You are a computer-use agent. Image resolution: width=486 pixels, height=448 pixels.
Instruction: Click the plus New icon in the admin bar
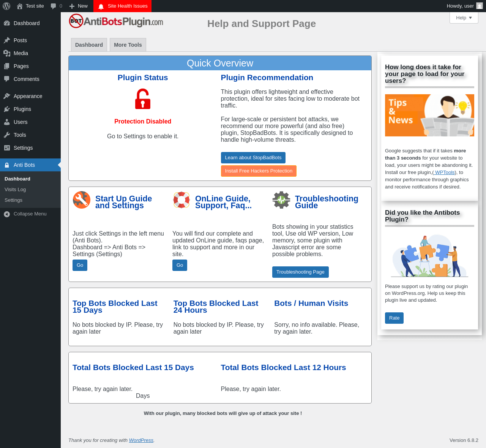pyautogui.click(x=72, y=6)
